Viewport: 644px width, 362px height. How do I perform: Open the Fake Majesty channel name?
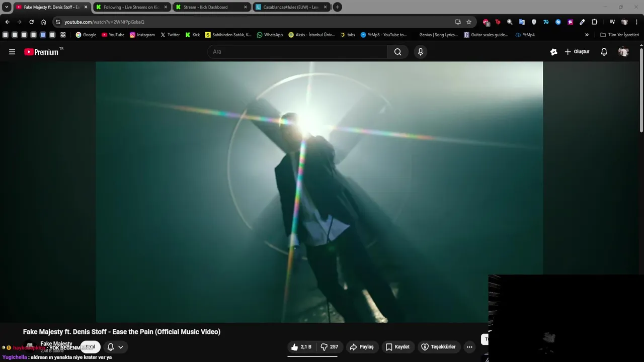[56, 344]
